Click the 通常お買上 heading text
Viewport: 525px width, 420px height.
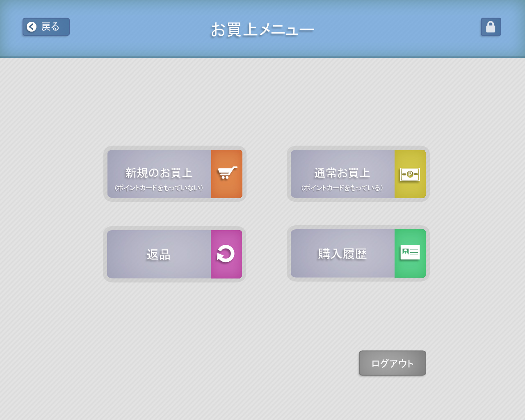click(x=342, y=173)
